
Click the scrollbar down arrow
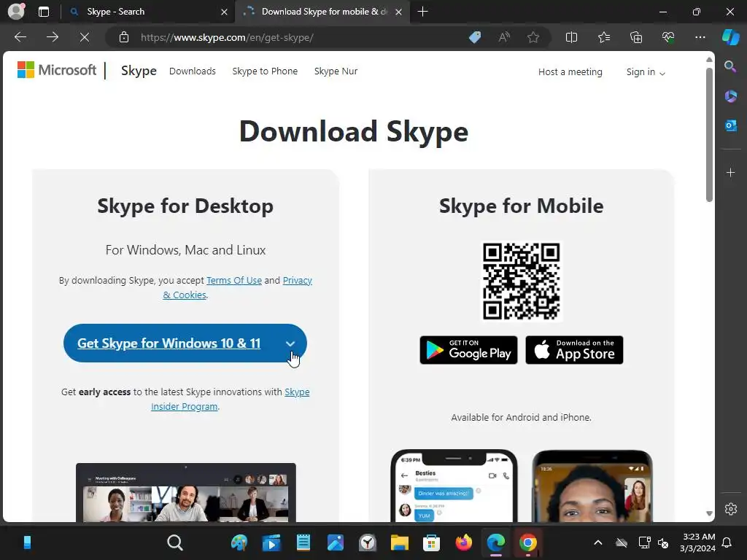709,513
